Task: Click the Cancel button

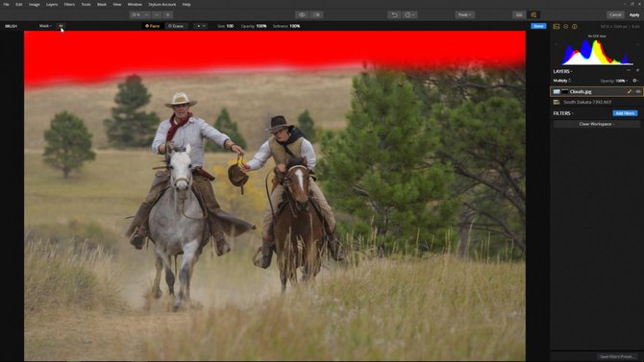Action: pos(615,14)
